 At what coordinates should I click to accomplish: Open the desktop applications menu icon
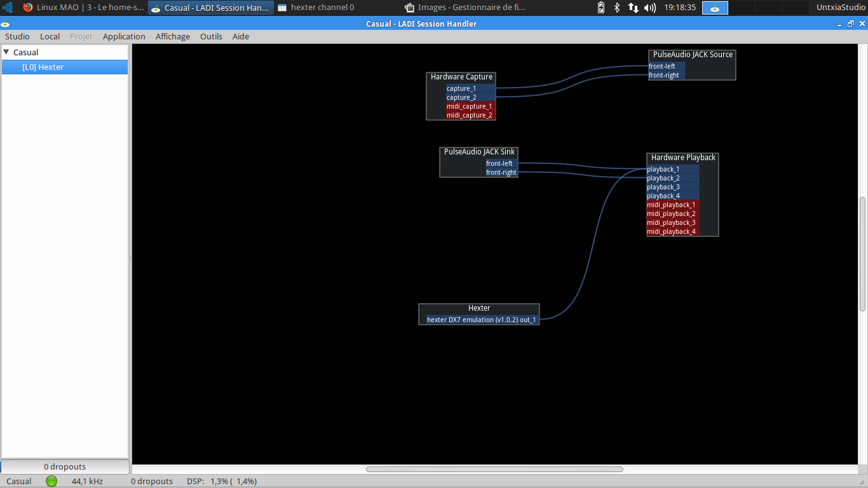tap(8, 8)
